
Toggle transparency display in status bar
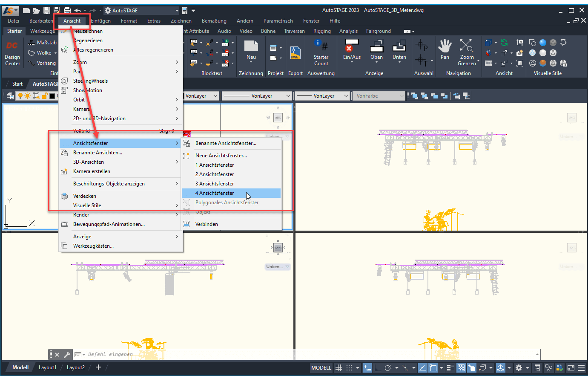coord(461,367)
